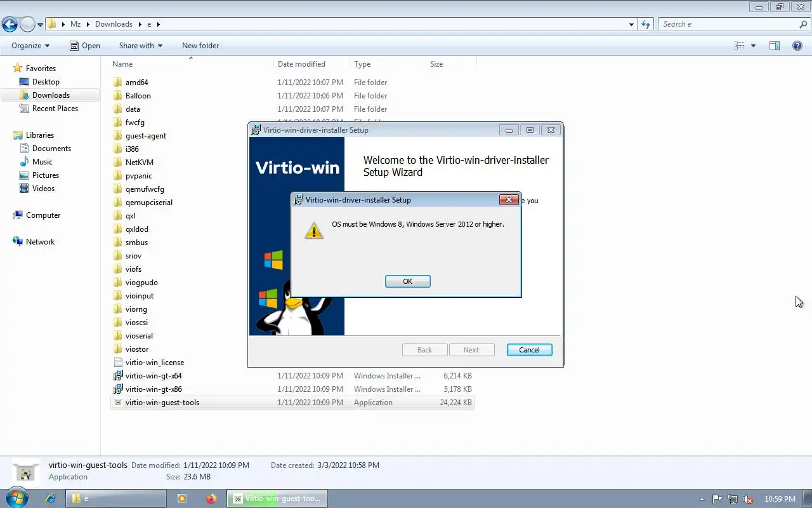812x508 pixels.
Task: Open recent locations dropdown beside nav arrows
Action: point(41,25)
